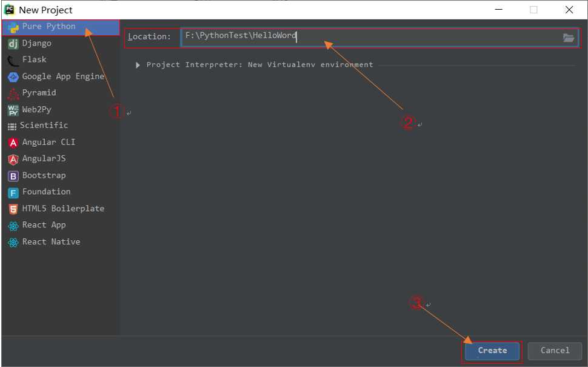Select Pure Python project type
The width and height of the screenshot is (588, 367).
click(61, 27)
